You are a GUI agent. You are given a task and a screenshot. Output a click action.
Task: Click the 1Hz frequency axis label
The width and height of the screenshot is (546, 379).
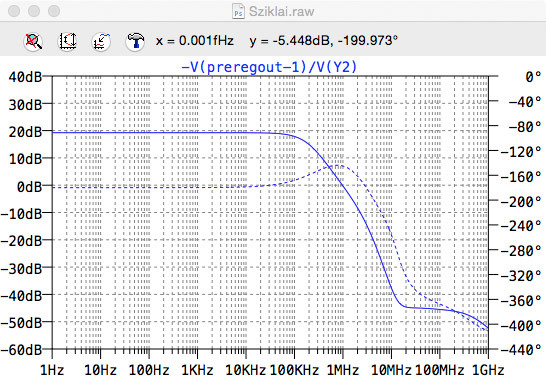52,370
